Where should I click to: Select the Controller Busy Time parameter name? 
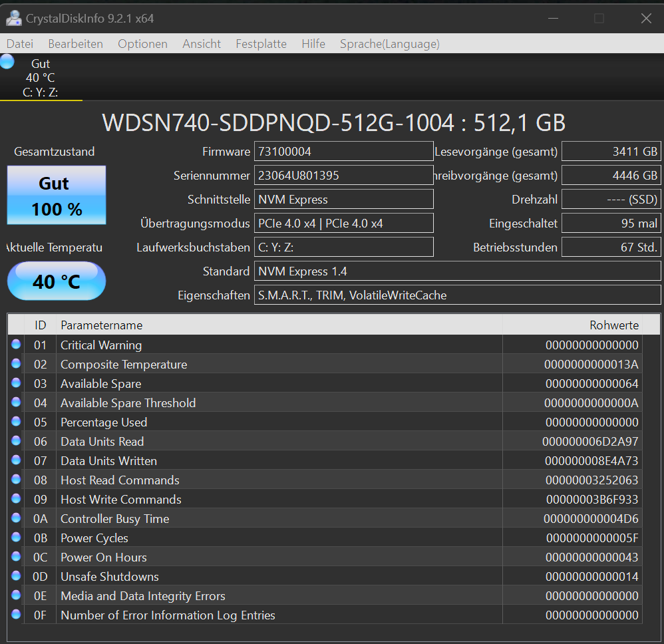[114, 519]
